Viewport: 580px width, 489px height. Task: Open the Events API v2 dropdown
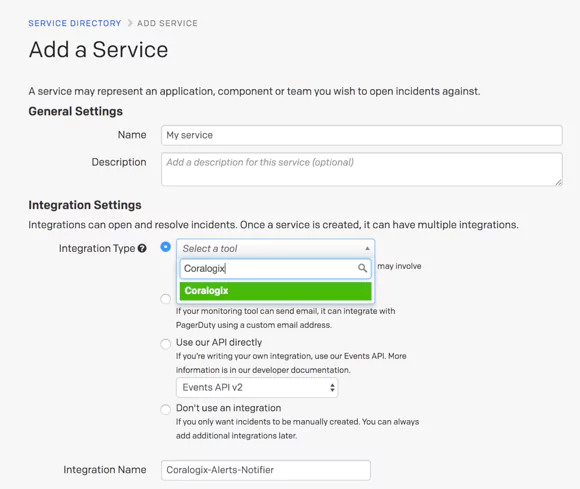click(x=257, y=387)
